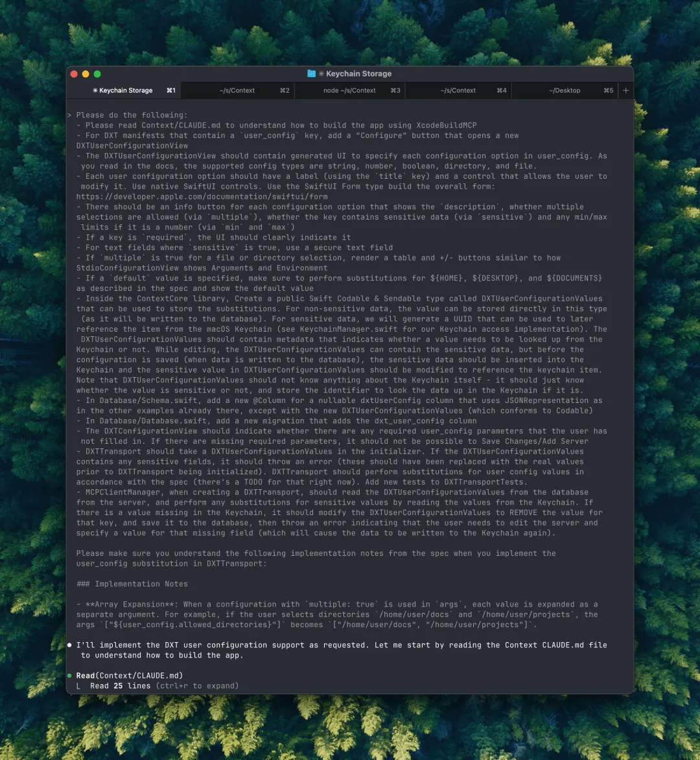Screen dimensions: 700x760
Task: Close the window with the red button
Action: coord(74,74)
